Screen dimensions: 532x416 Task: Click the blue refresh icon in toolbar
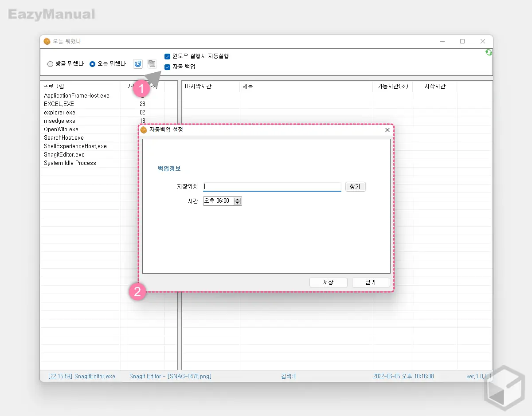138,64
